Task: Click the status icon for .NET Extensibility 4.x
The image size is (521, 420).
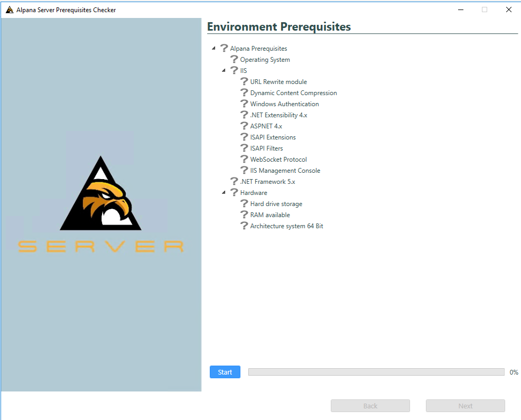Action: click(244, 115)
